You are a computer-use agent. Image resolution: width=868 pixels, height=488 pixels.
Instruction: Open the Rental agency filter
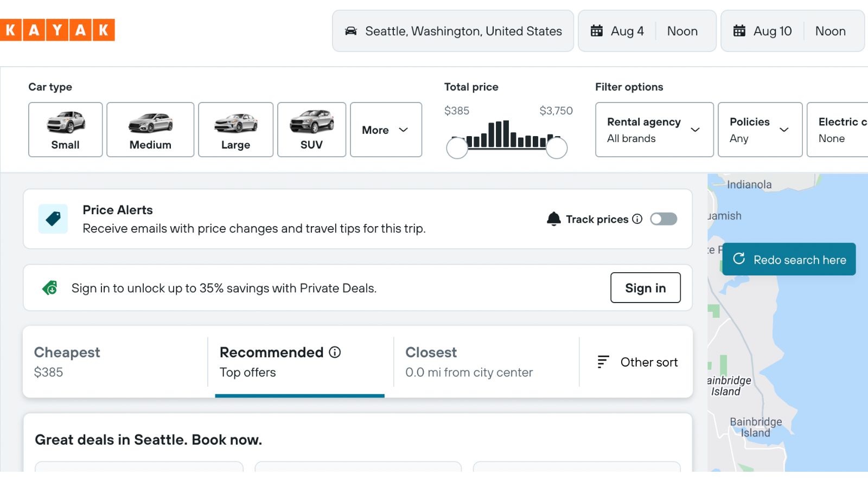[653, 130]
